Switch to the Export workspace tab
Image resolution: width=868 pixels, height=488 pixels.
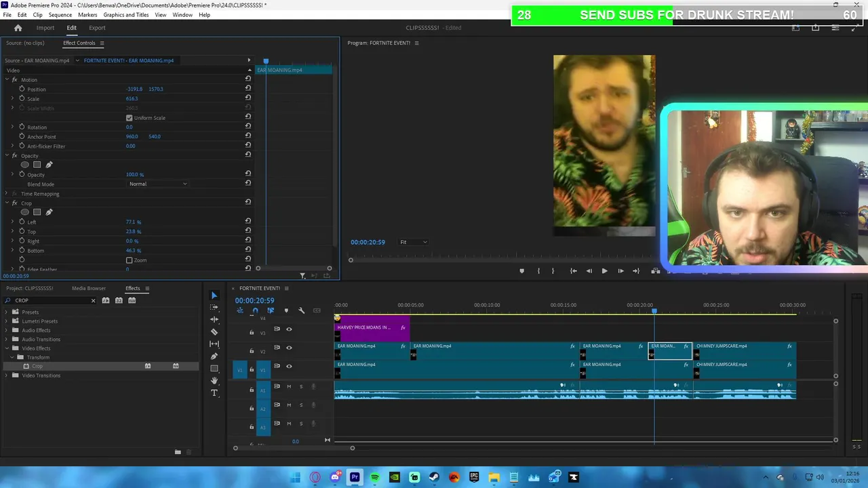pos(97,28)
